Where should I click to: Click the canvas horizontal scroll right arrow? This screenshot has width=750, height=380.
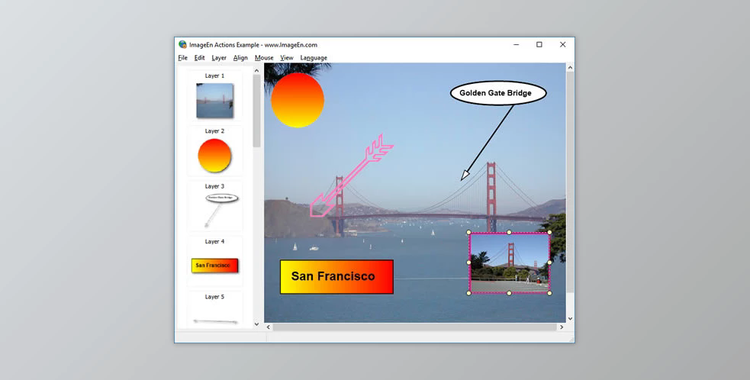pos(562,327)
